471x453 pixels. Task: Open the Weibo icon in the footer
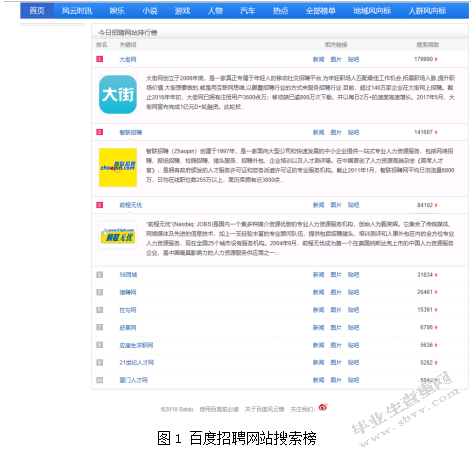tap(323, 407)
